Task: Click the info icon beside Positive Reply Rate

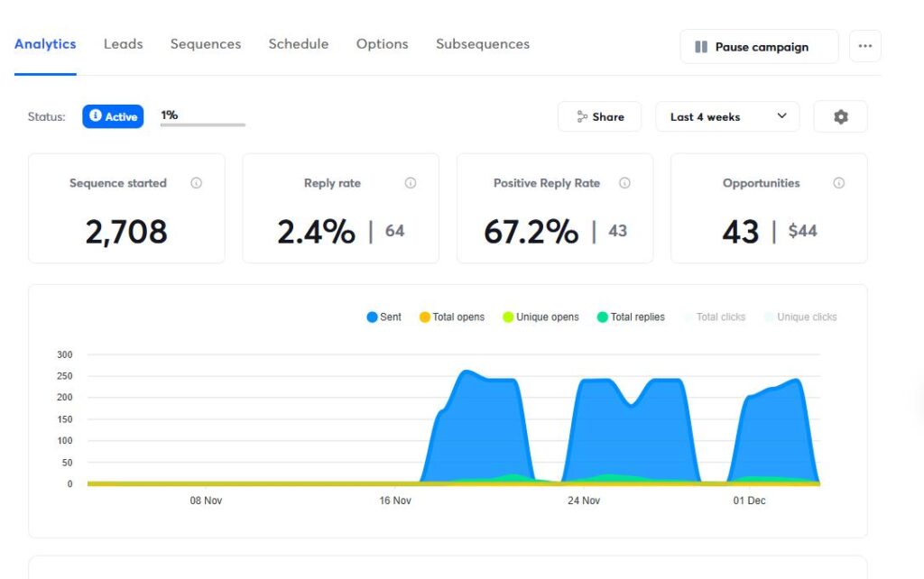Action: 624,183
